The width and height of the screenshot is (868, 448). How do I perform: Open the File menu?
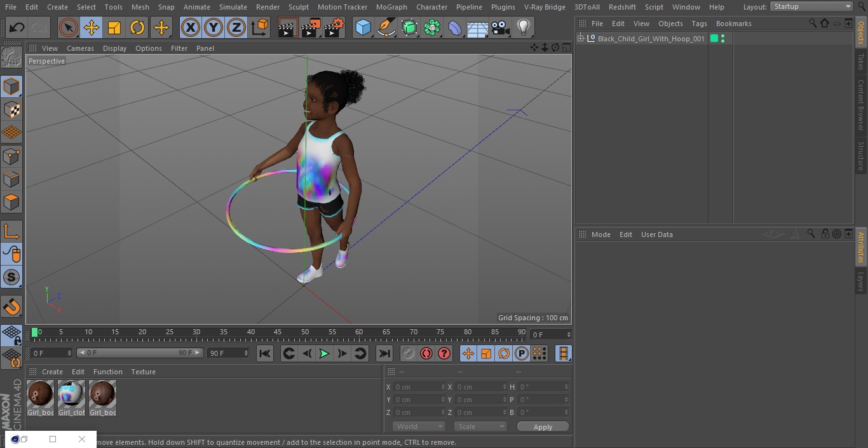[11, 7]
